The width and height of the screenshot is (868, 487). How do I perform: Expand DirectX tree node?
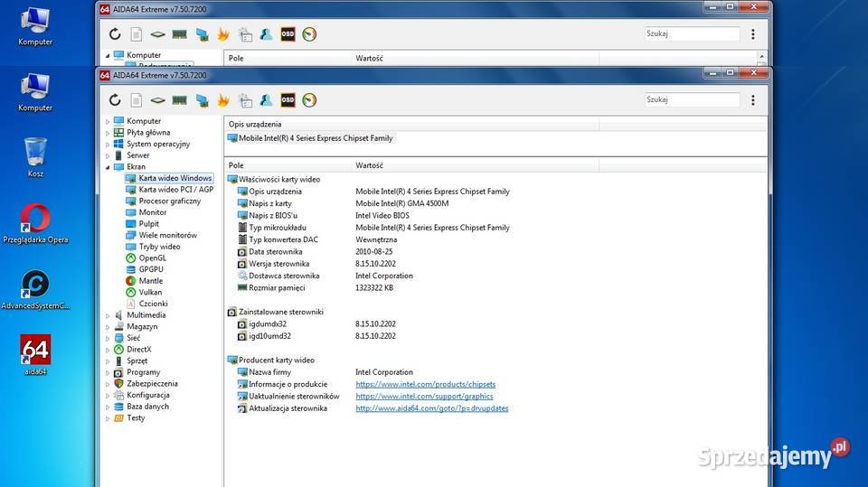pos(108,350)
